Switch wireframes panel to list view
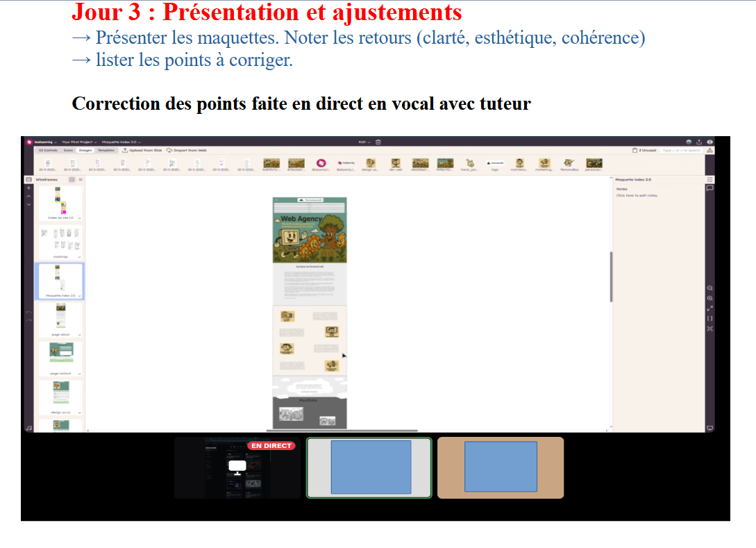This screenshot has width=756, height=548. 80,179
